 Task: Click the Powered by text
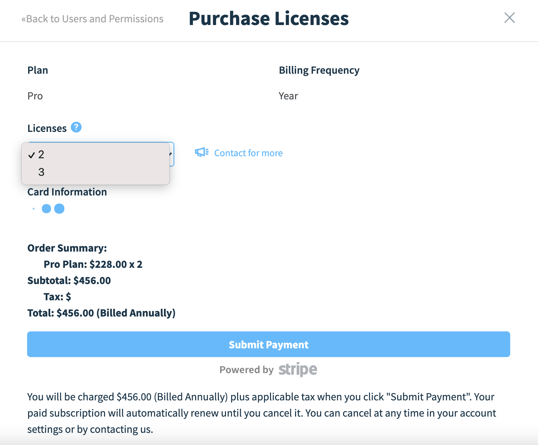(x=246, y=370)
